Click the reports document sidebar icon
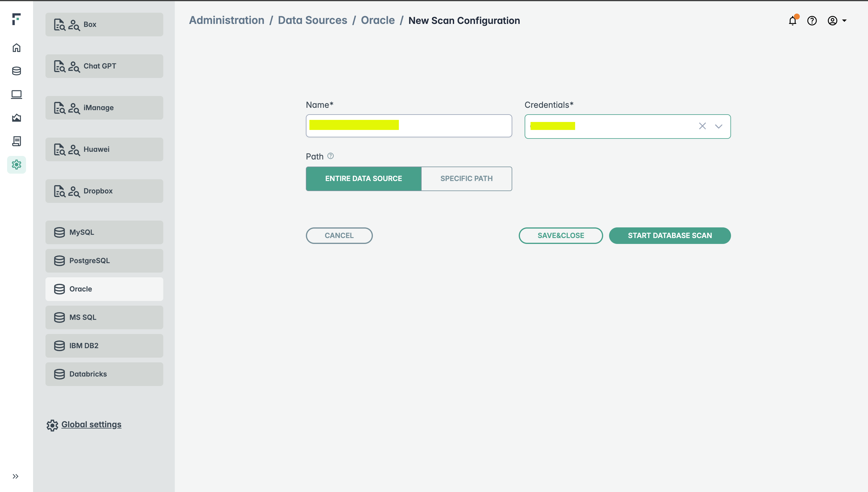Screen dimensions: 868x492 (16, 141)
